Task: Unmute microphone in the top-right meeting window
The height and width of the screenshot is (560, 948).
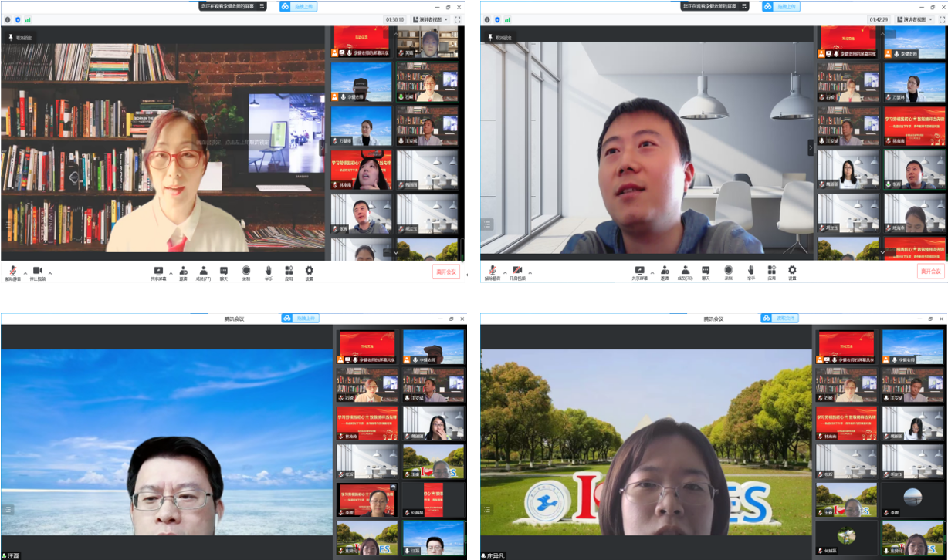Action: tap(493, 271)
